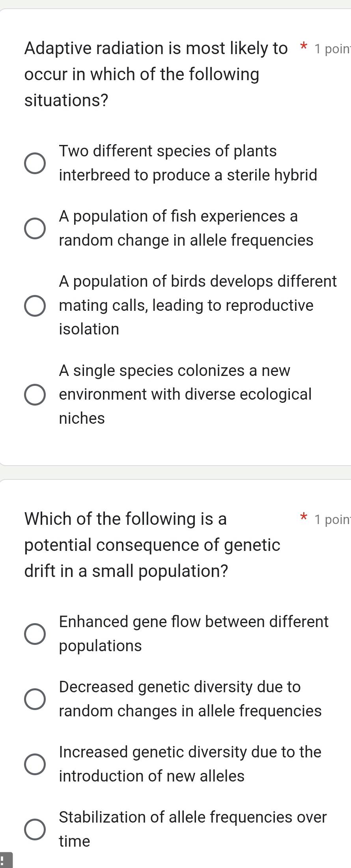Select answer about random allele frequency change in fish
351x868 pixels.
coord(35,228)
